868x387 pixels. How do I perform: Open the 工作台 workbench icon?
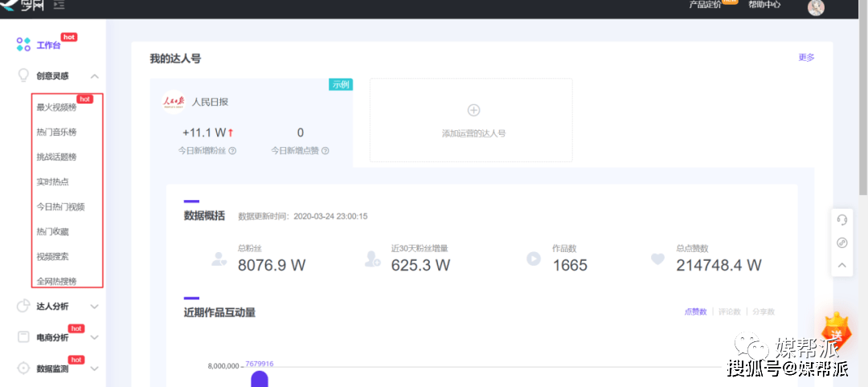[23, 45]
